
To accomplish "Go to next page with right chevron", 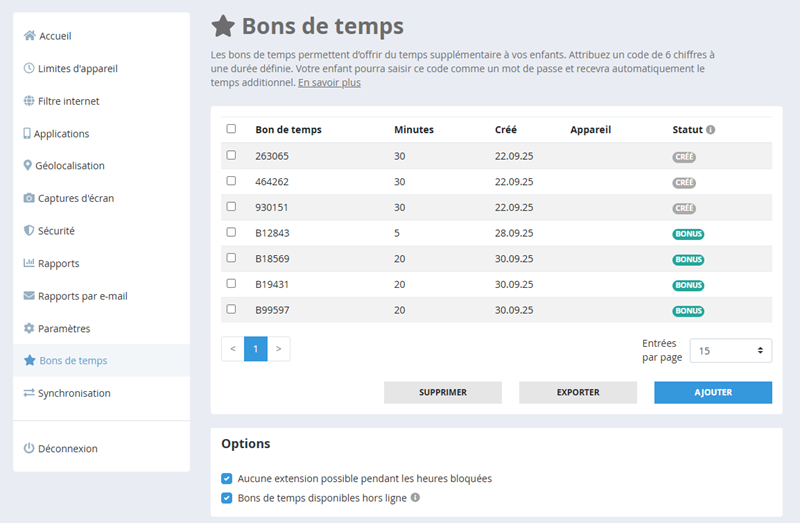I will tap(279, 349).
